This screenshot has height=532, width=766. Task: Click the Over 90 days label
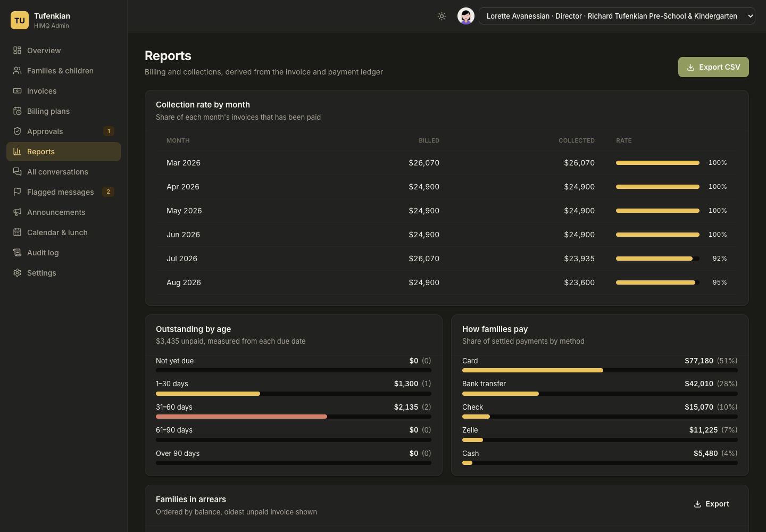[x=178, y=453]
